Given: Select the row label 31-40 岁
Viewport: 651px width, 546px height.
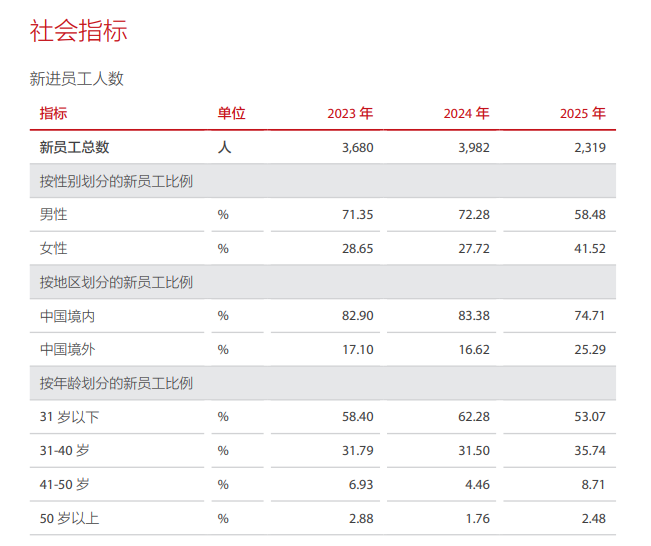Looking at the screenshot, I should (x=64, y=450).
